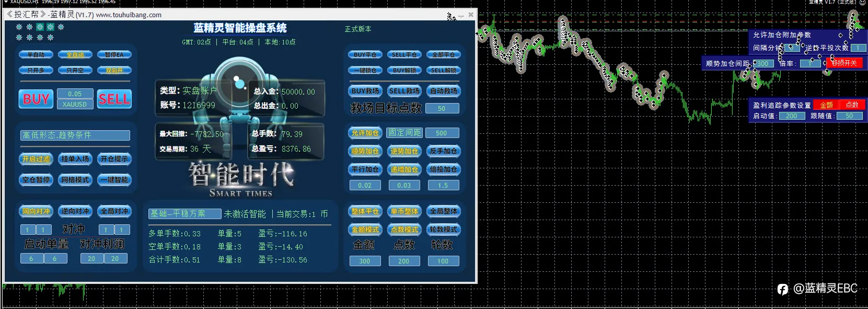Select red 点数 option in 盈利追踪 panel

point(852,105)
